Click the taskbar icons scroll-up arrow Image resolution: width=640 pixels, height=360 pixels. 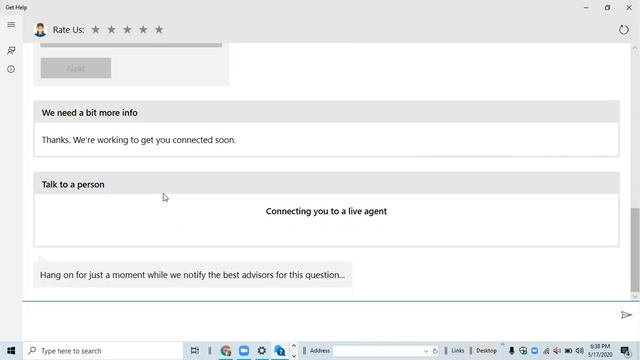293,346
